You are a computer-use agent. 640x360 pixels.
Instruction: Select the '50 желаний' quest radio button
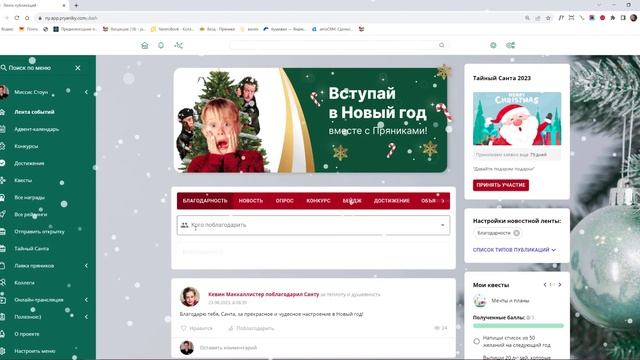click(x=476, y=341)
